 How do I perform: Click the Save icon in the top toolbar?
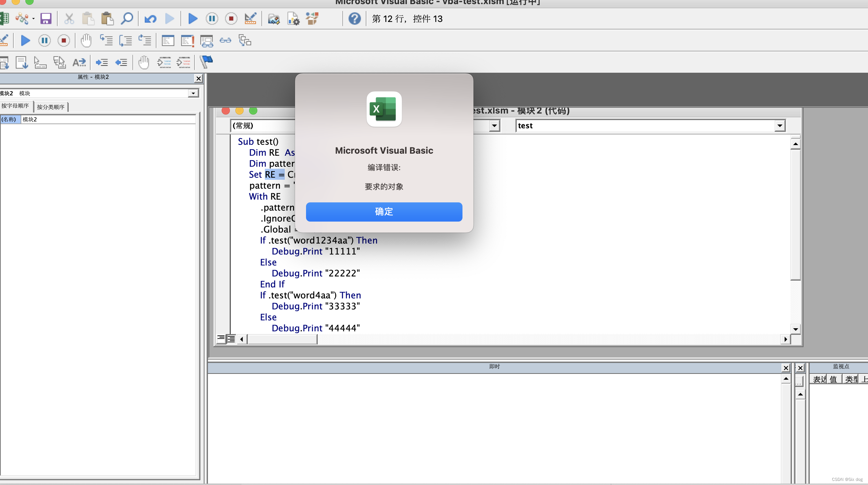[x=46, y=19]
